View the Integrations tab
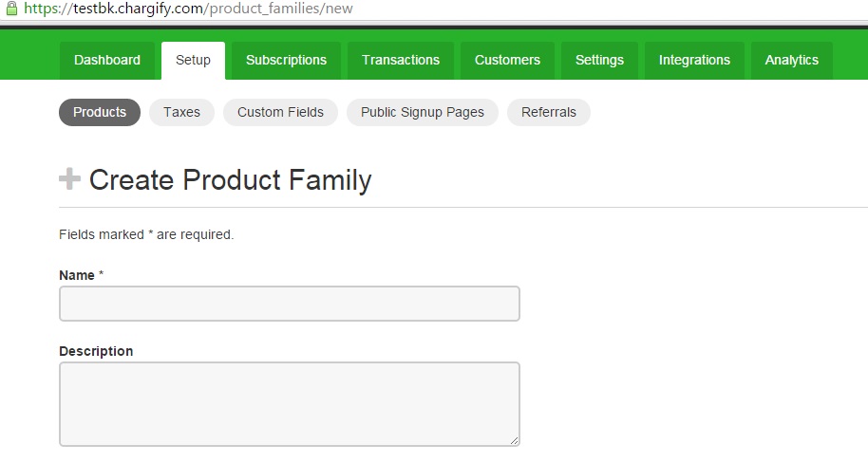This screenshot has height=463, width=868. click(695, 61)
